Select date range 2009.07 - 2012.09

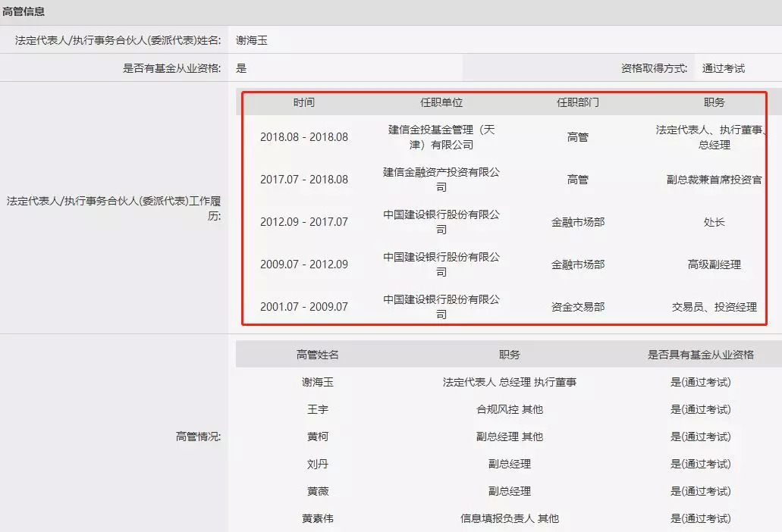[x=303, y=264]
